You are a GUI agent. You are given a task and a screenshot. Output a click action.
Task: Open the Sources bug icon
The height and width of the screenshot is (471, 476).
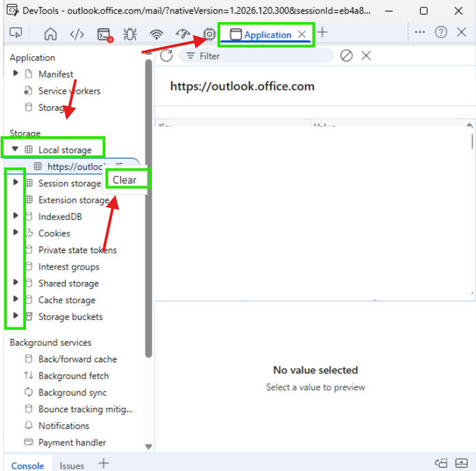click(x=130, y=34)
